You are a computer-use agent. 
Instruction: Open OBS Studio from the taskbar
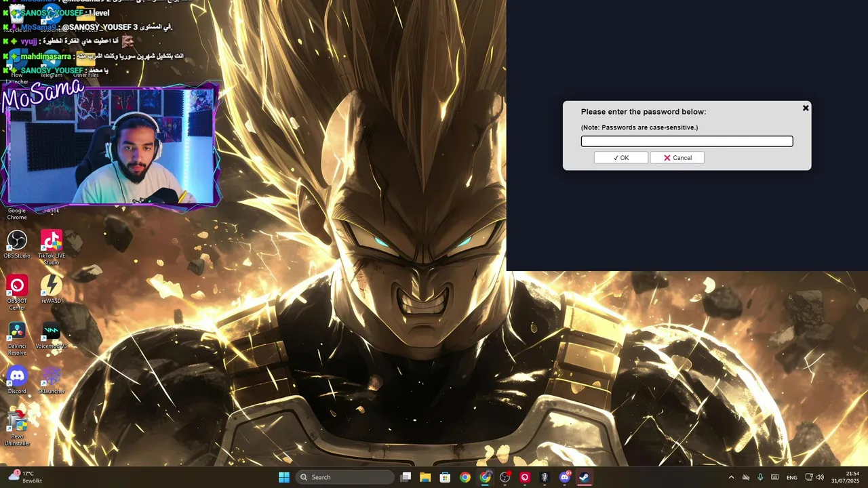pyautogui.click(x=505, y=477)
